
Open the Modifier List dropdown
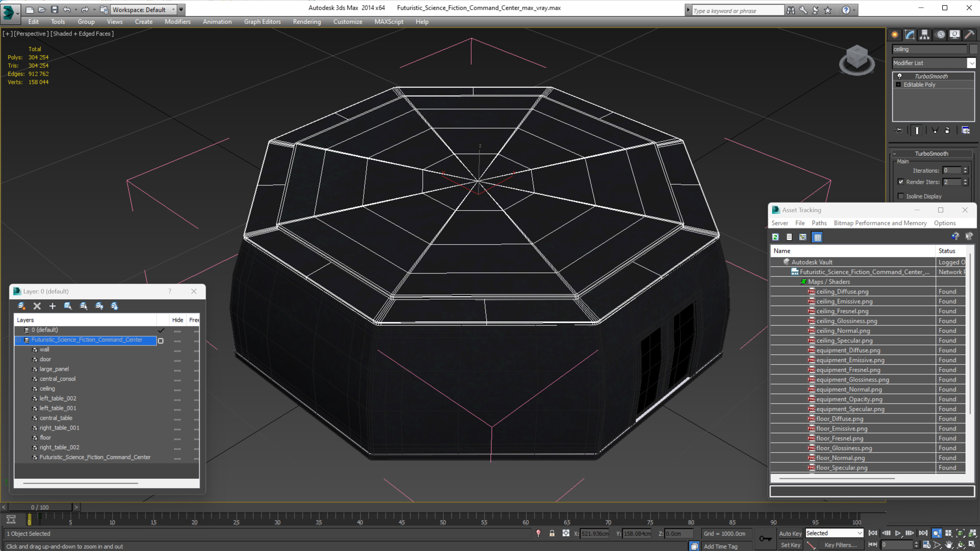click(971, 63)
